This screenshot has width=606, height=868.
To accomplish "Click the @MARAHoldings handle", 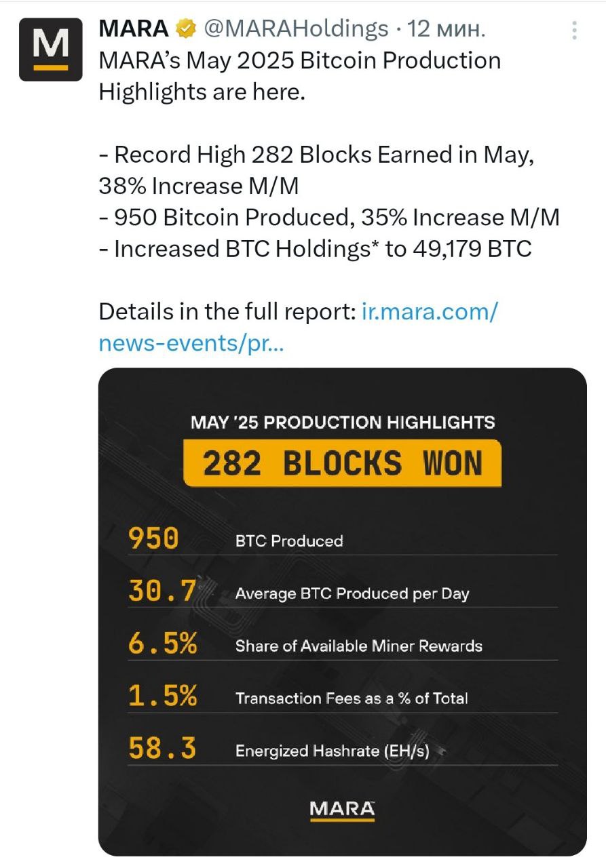I will pos(295,28).
